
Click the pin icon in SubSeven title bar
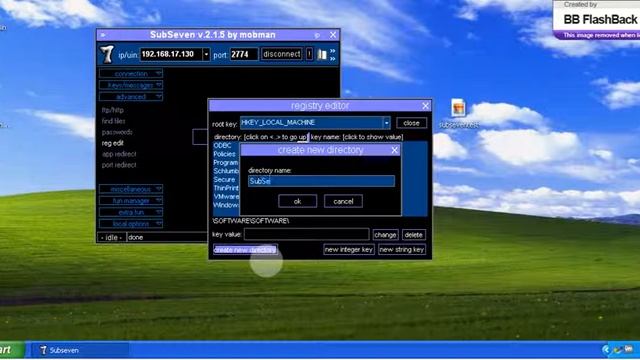pyautogui.click(x=317, y=36)
